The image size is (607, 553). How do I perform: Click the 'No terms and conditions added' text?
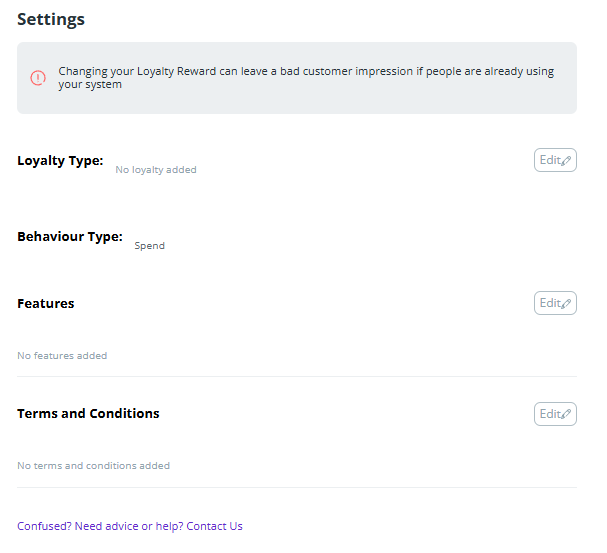tap(93, 466)
